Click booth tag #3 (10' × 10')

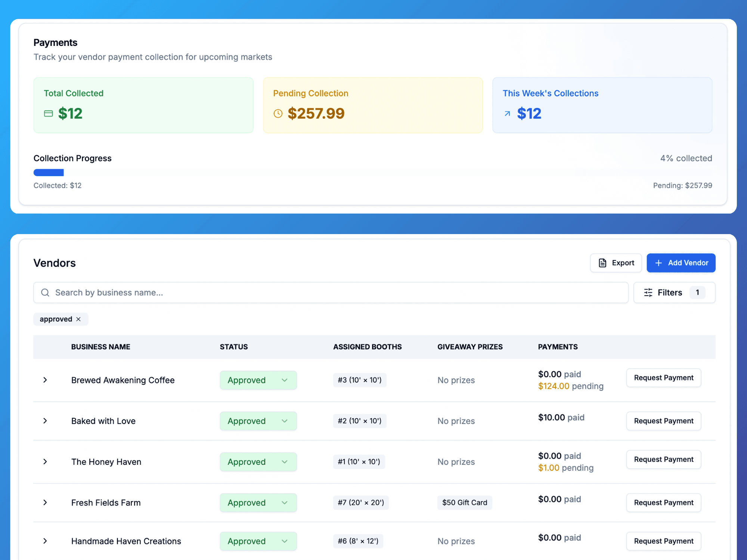tap(360, 380)
